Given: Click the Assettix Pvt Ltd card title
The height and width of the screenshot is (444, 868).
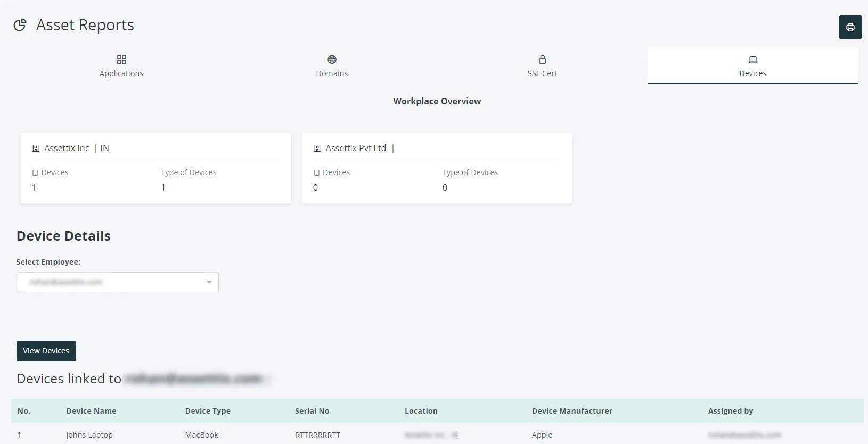Looking at the screenshot, I should coord(356,148).
